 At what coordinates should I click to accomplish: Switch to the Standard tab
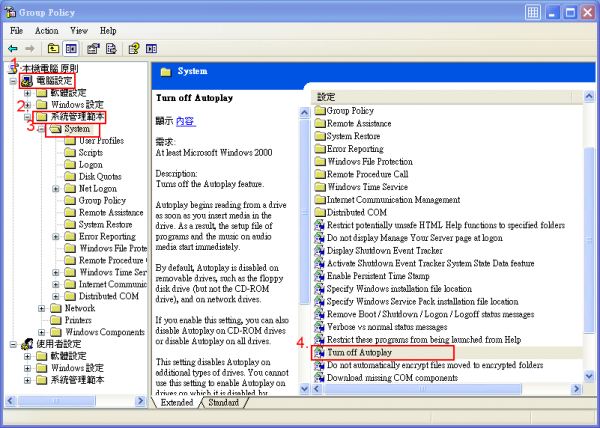click(x=223, y=403)
